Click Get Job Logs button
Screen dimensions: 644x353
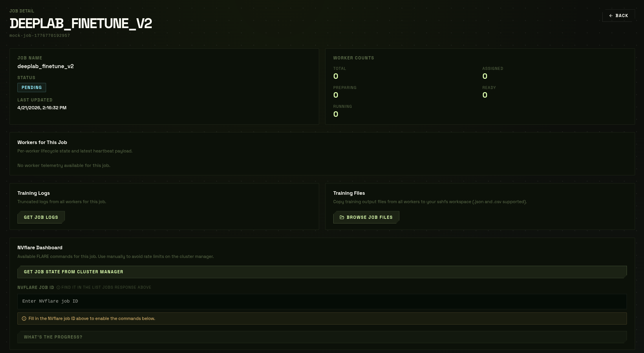click(x=41, y=217)
